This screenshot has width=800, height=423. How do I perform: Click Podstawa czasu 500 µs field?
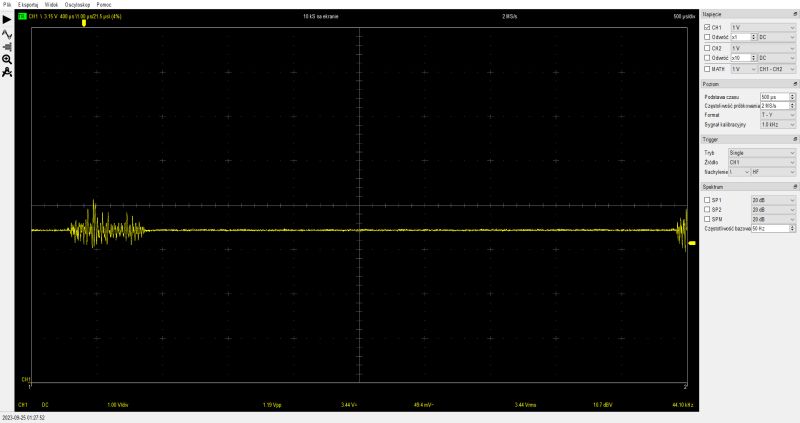pos(774,97)
